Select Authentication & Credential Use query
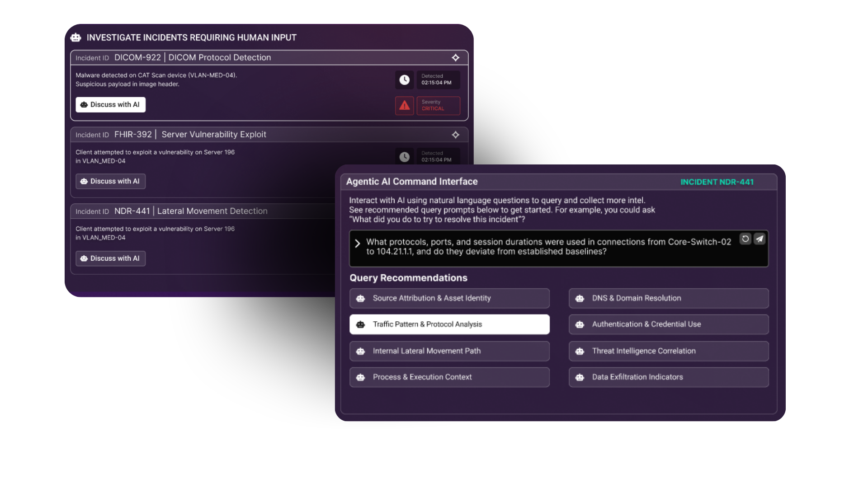The image size is (868, 488). (669, 324)
